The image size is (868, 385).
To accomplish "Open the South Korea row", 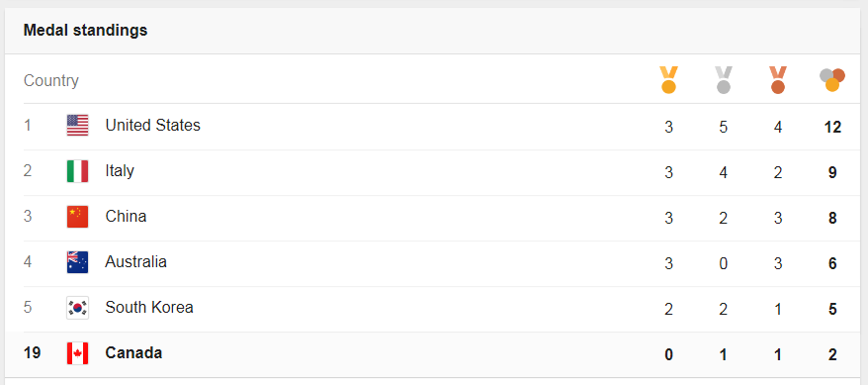I will click(434, 309).
